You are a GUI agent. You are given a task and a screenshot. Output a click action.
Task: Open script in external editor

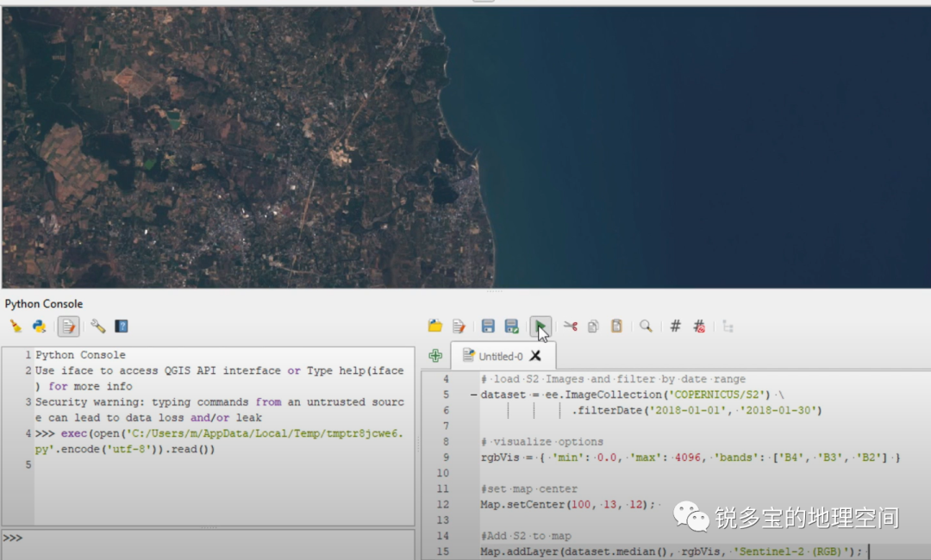pos(459,326)
